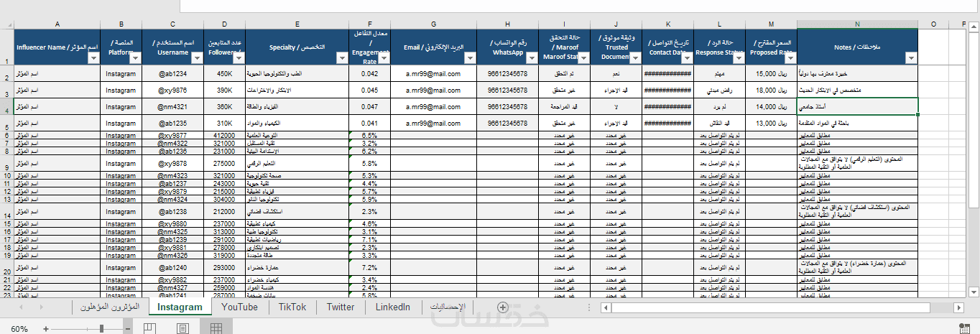Click the email cell in row 2
The width and height of the screenshot is (980, 334).
point(434,73)
